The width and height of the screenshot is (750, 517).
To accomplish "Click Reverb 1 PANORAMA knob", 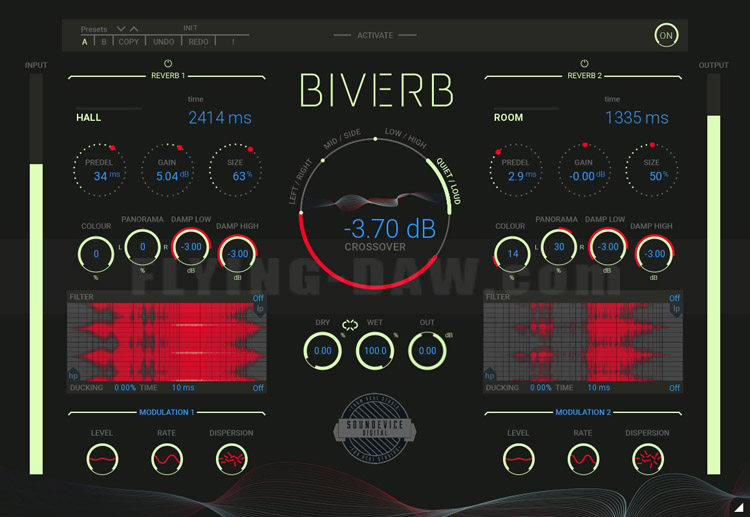I will (143, 247).
